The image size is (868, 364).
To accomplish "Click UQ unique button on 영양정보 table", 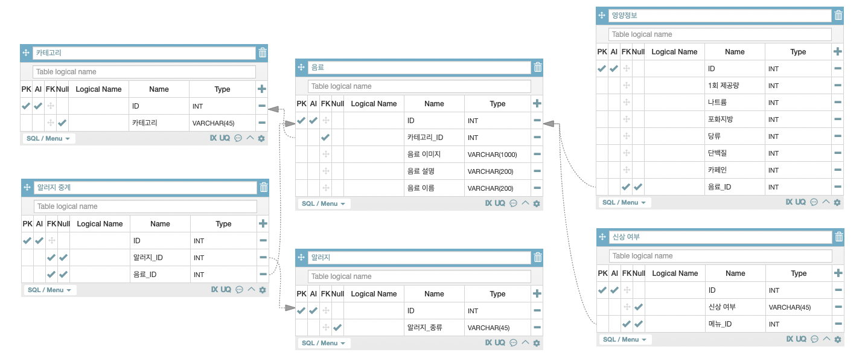I will coord(800,203).
